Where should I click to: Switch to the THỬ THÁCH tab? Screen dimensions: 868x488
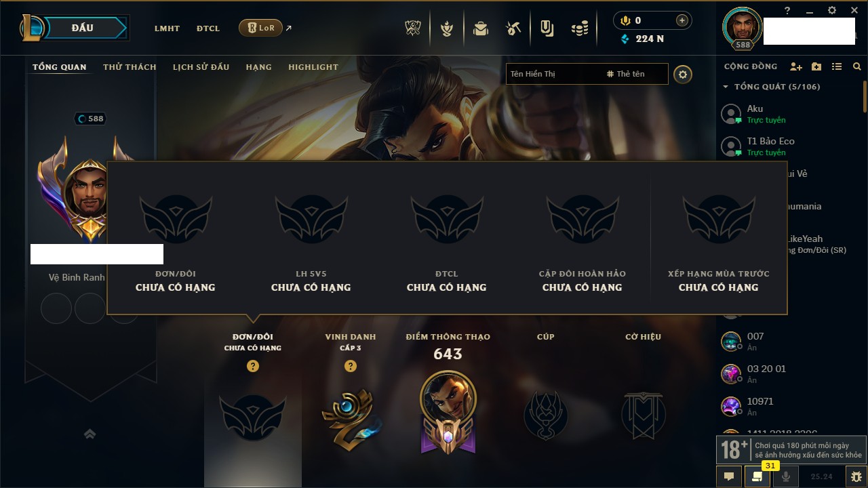(130, 67)
